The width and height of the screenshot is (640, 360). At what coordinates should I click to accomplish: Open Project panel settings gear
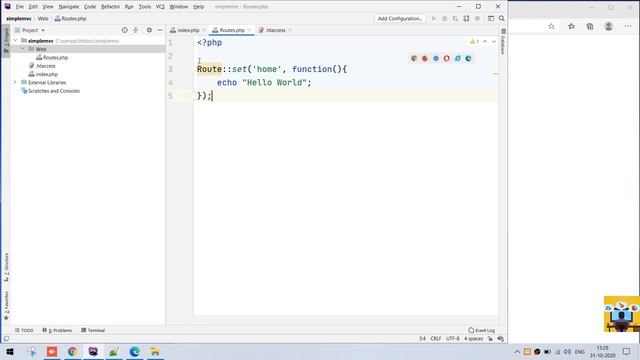click(x=149, y=30)
